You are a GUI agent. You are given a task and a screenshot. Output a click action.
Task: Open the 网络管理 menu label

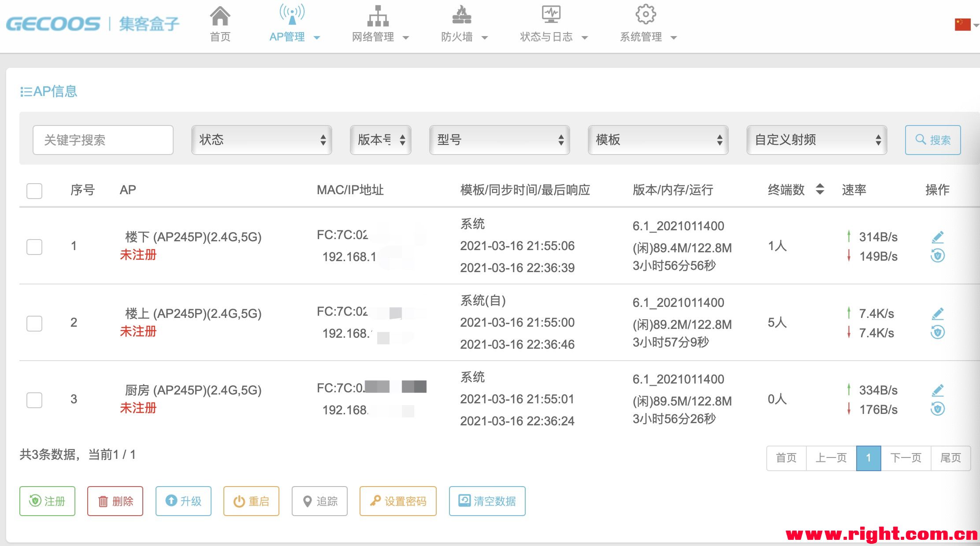point(373,37)
